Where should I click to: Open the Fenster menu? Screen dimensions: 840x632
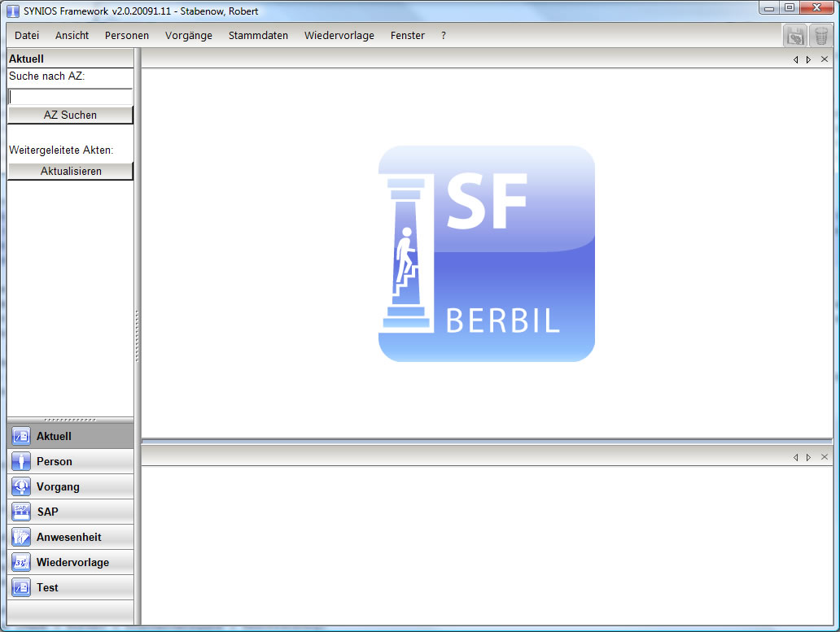tap(407, 35)
